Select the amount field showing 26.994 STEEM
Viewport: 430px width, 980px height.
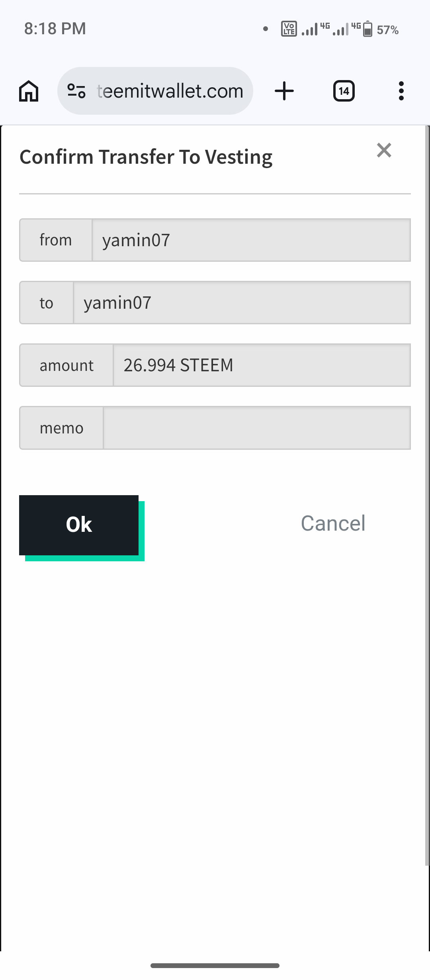point(262,365)
